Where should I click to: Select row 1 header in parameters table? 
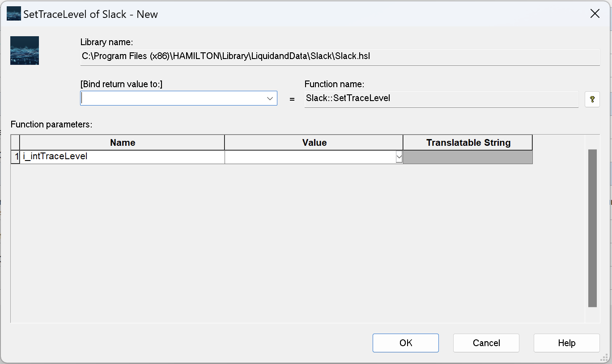pyautogui.click(x=16, y=157)
